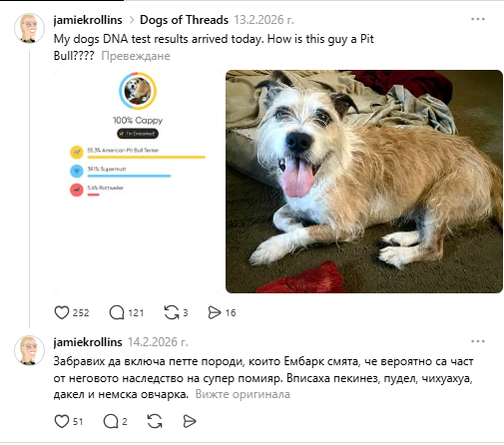Open the photo of the scruffy dog

[x=364, y=182]
